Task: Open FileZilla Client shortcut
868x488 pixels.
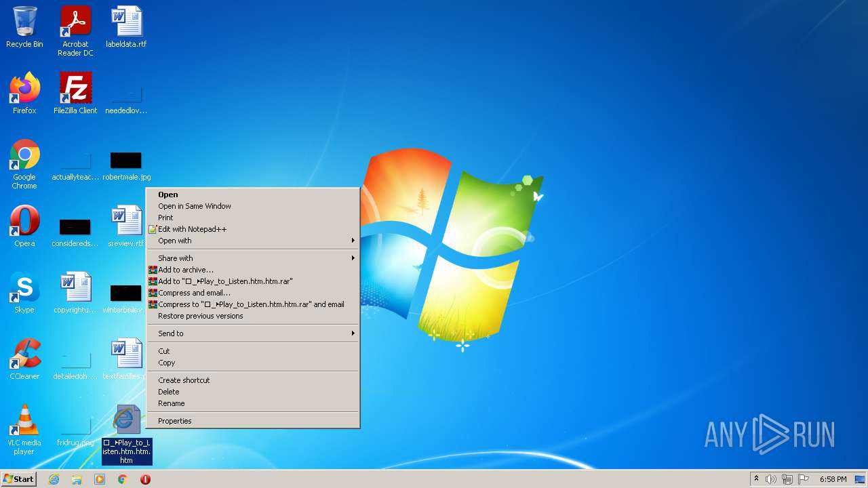Action: click(75, 94)
